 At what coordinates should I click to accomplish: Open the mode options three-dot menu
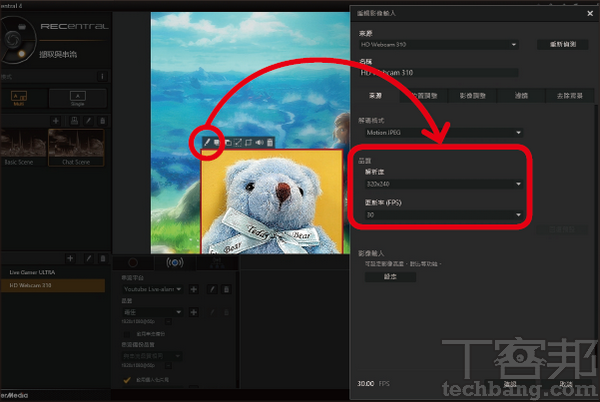pos(102,76)
